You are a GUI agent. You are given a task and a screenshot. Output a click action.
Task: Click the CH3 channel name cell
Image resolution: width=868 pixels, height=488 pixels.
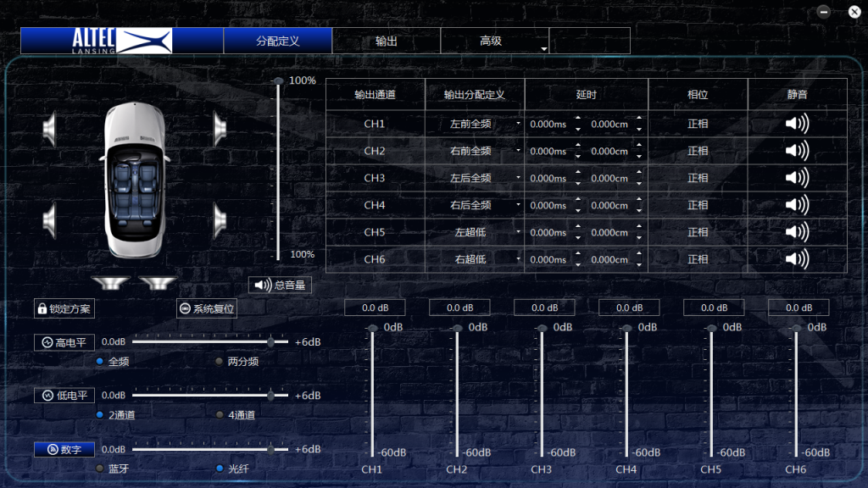[x=375, y=178]
